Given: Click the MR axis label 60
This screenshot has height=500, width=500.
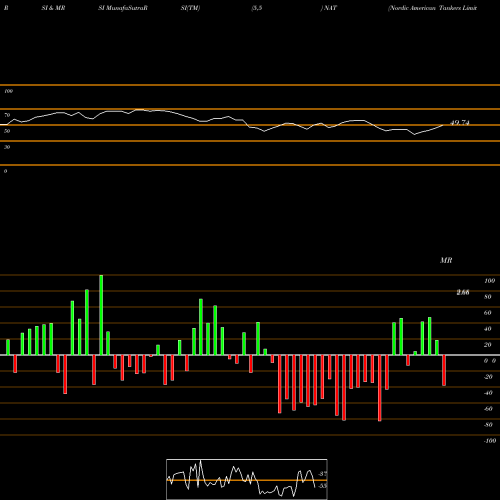Looking at the screenshot, I should [488, 313].
